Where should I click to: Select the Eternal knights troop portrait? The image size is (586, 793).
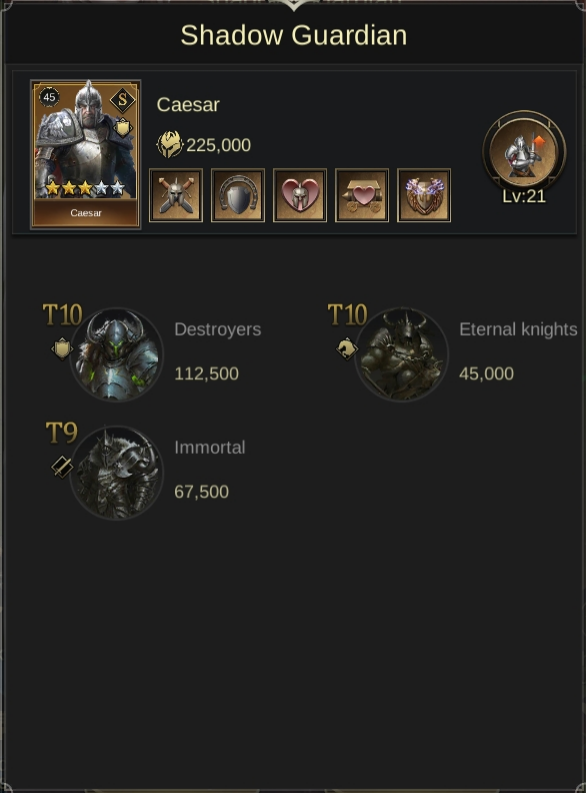coord(401,355)
